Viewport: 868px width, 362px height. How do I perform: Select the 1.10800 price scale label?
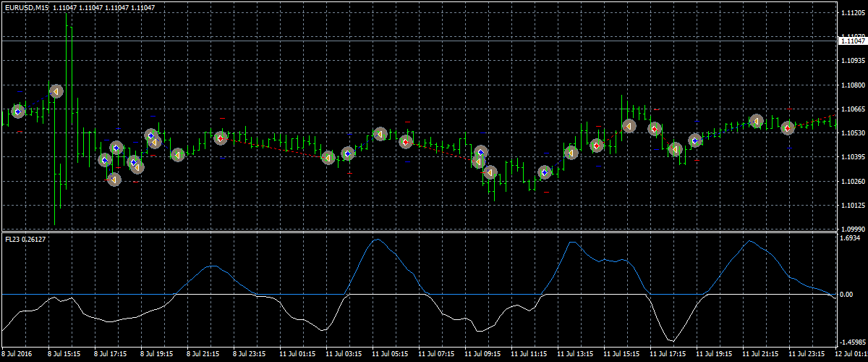coord(852,85)
